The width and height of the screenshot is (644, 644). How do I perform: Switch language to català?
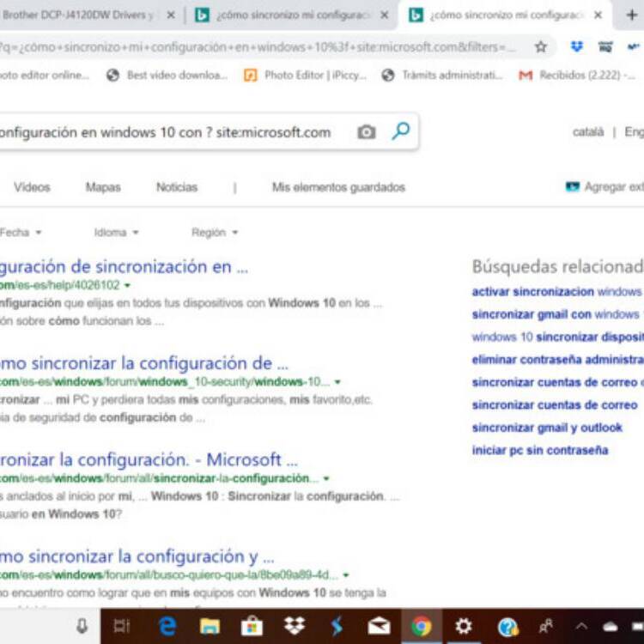(x=588, y=132)
